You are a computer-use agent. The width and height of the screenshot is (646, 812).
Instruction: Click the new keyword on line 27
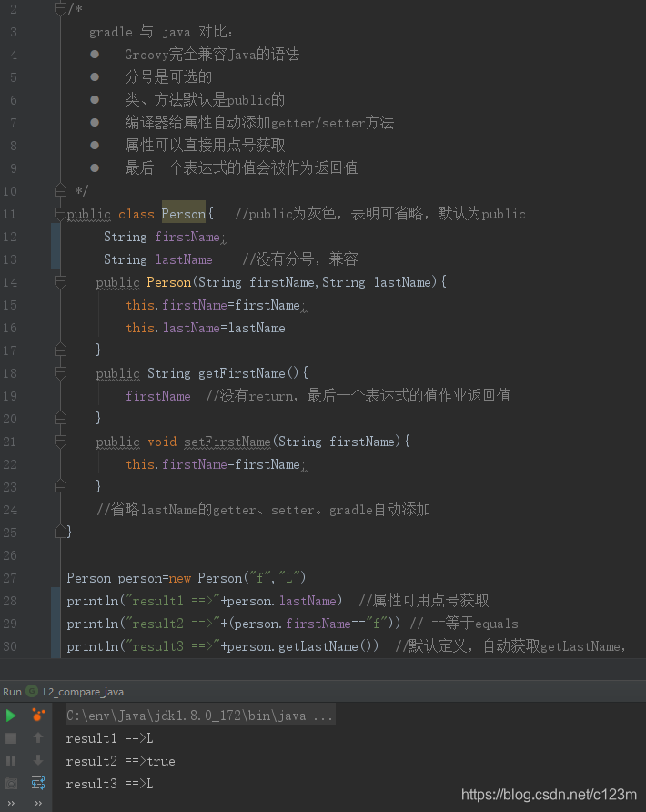click(180, 578)
